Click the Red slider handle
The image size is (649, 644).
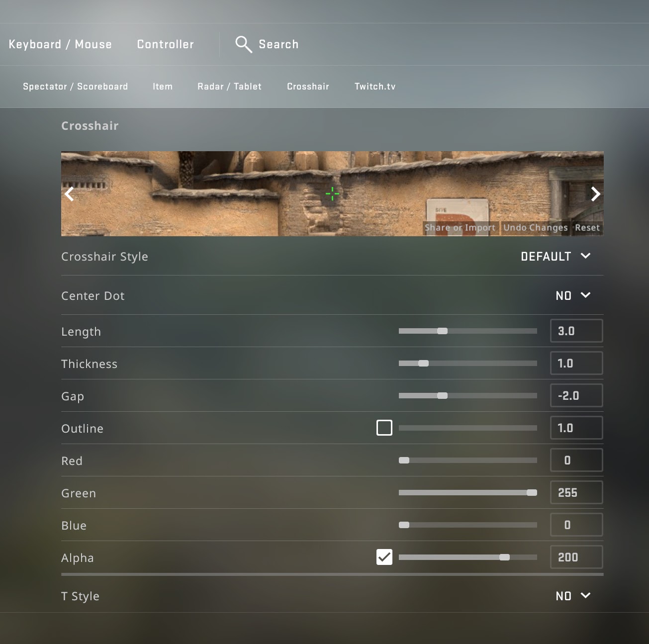tap(404, 460)
